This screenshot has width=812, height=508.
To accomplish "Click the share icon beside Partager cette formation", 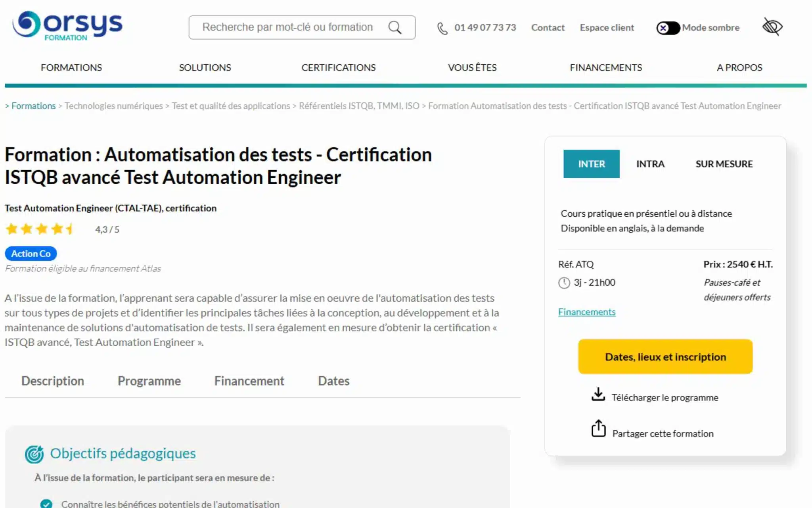I will 598,429.
